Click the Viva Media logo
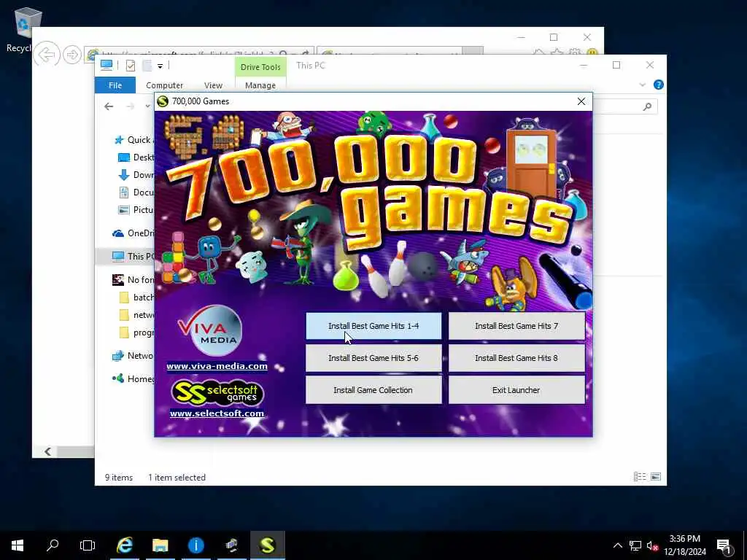Screen dimensions: 747x560 pyautogui.click(x=210, y=330)
